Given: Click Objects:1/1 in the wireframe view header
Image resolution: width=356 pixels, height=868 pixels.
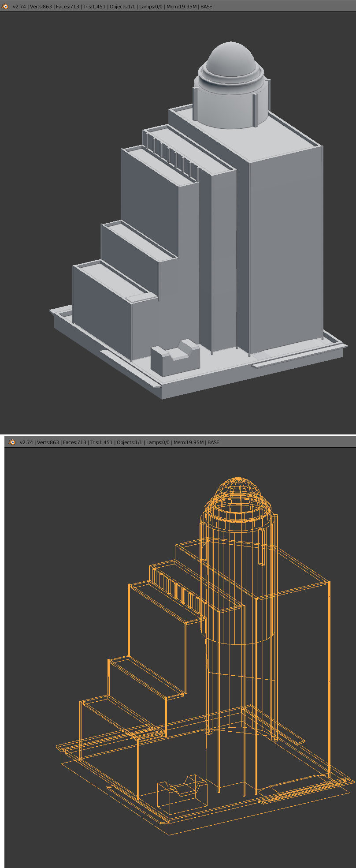Looking at the screenshot, I should tap(129, 442).
